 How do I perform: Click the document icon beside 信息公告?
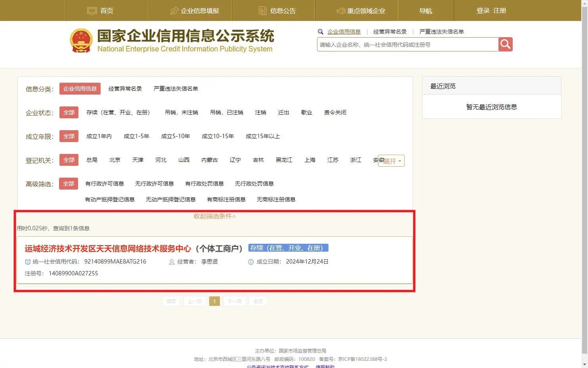tap(262, 11)
